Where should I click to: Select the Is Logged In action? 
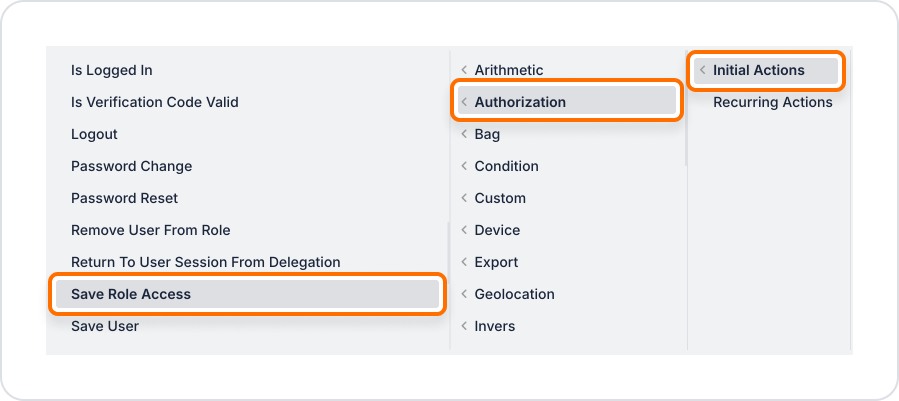(112, 70)
